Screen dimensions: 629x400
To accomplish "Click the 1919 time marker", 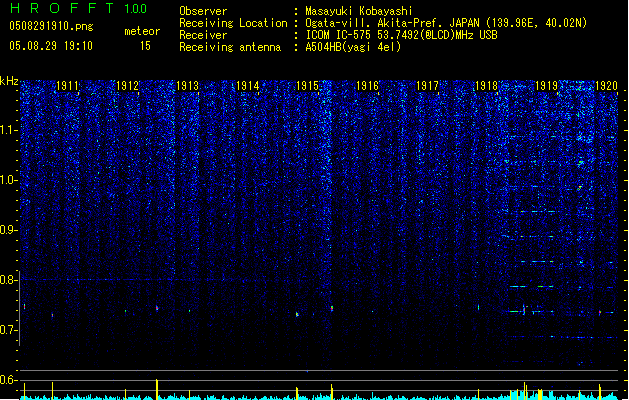I will point(546,86).
